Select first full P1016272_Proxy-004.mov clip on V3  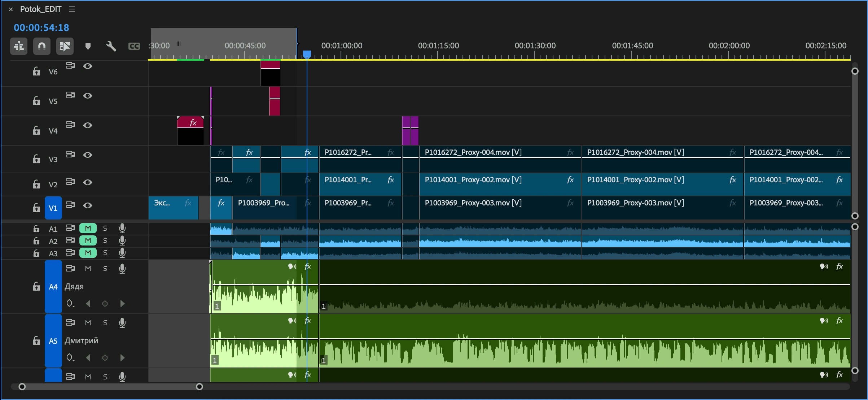coord(500,159)
